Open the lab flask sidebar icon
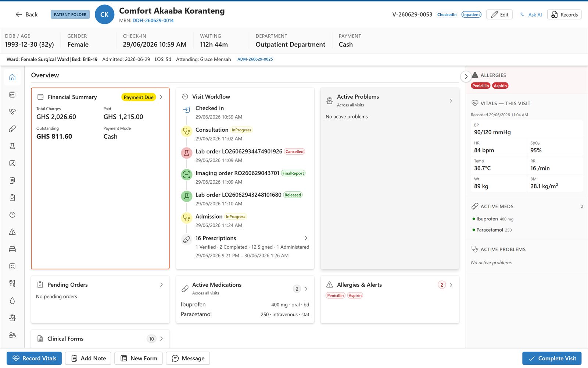 click(12, 146)
